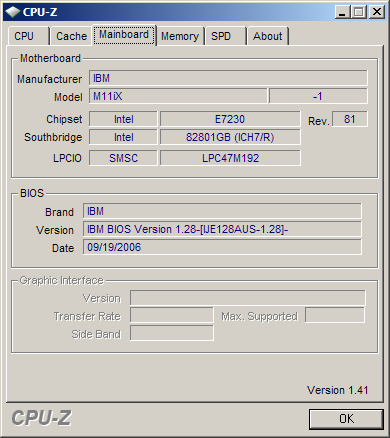
Task: Open the About tab
Action: coord(268,36)
